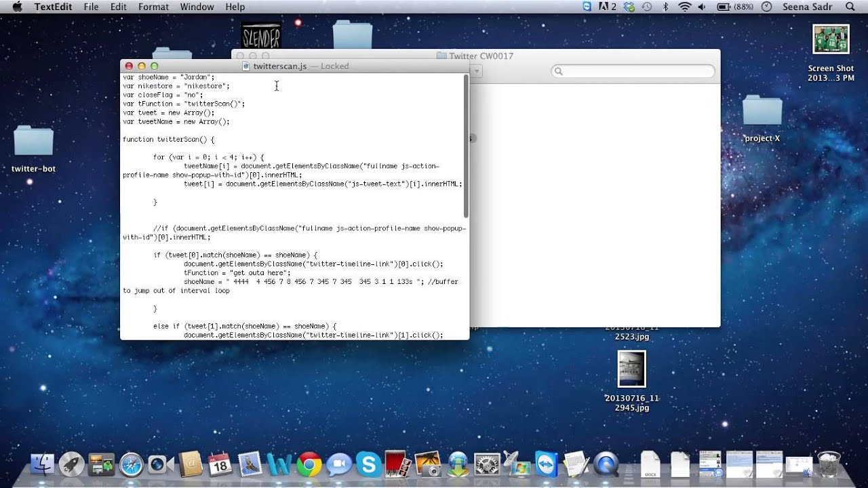Open the blue W app in Dock

point(279,464)
